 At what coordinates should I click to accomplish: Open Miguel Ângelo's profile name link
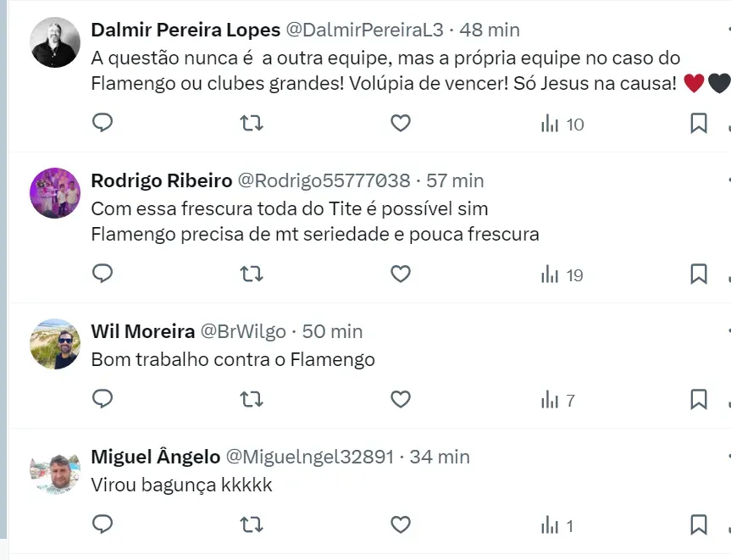pyautogui.click(x=155, y=457)
